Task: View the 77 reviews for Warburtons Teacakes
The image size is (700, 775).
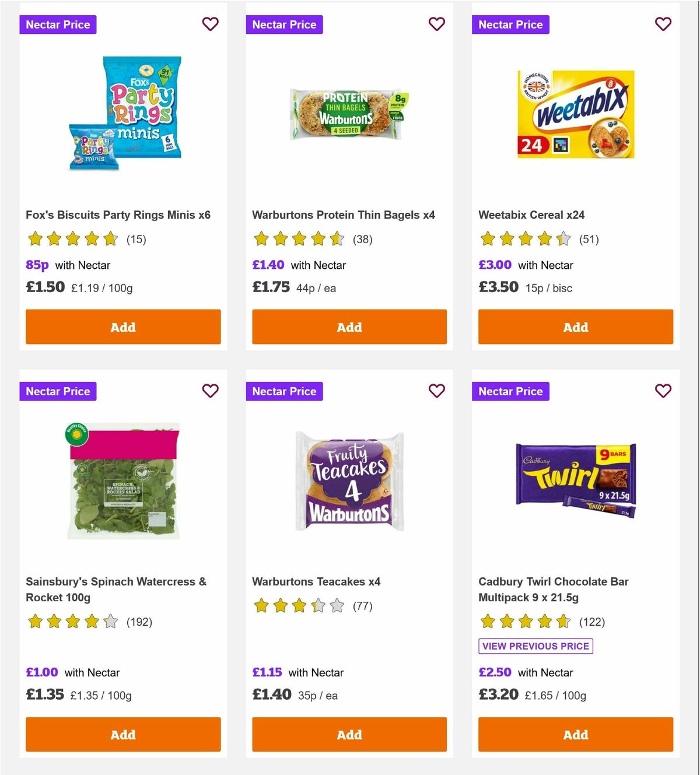Action: point(361,606)
